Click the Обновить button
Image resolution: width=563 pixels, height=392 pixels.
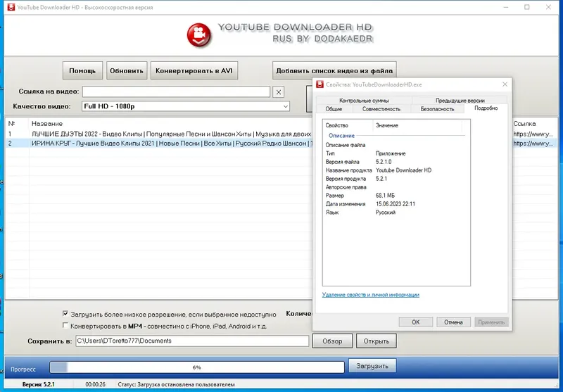click(x=127, y=70)
